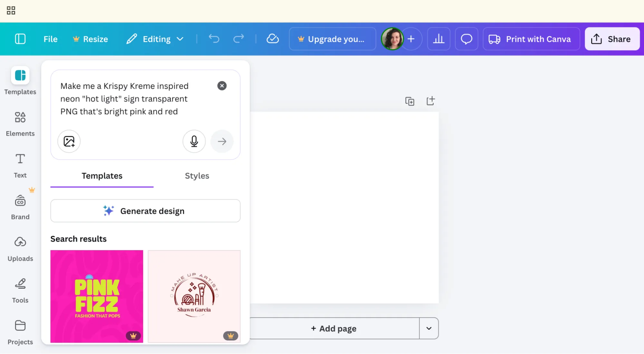Click the Print with Canva button
This screenshot has width=644, height=354.
coord(531,39)
